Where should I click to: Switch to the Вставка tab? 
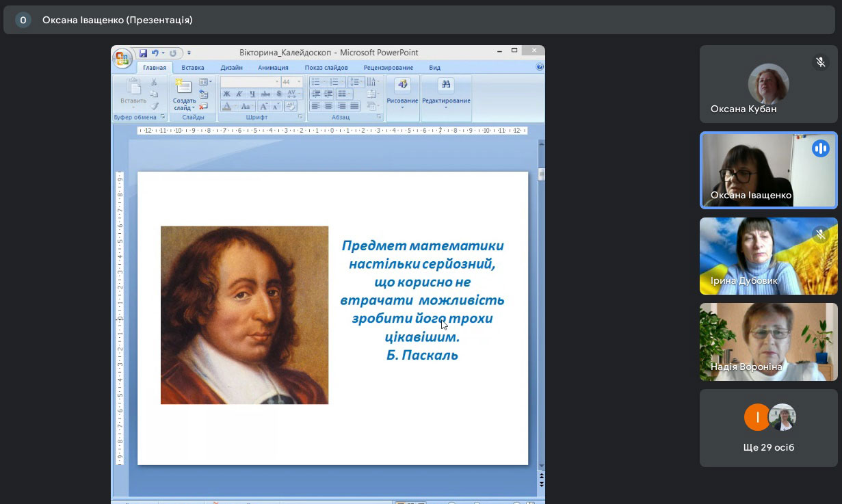click(193, 68)
